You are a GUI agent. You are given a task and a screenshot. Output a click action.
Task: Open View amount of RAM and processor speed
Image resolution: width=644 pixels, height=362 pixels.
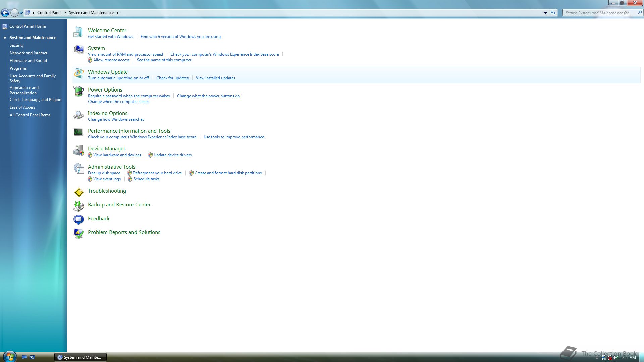(125, 54)
